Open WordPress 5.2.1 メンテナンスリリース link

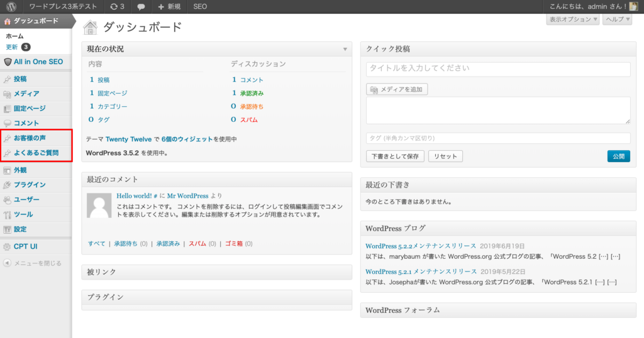(421, 272)
